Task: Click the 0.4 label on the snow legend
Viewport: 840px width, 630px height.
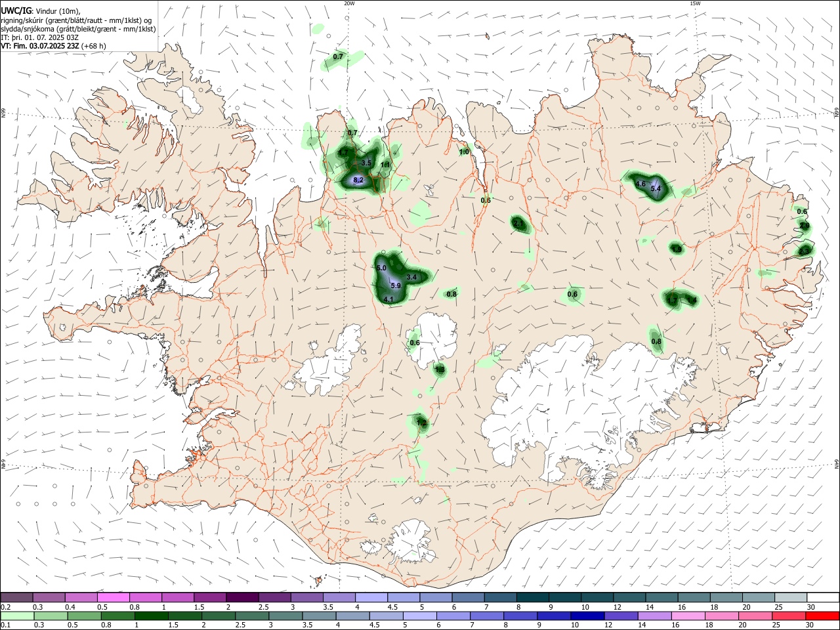Action: [70, 607]
